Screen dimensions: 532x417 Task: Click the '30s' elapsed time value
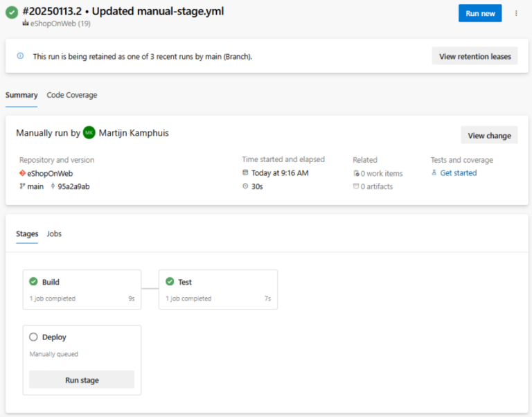[x=257, y=186]
